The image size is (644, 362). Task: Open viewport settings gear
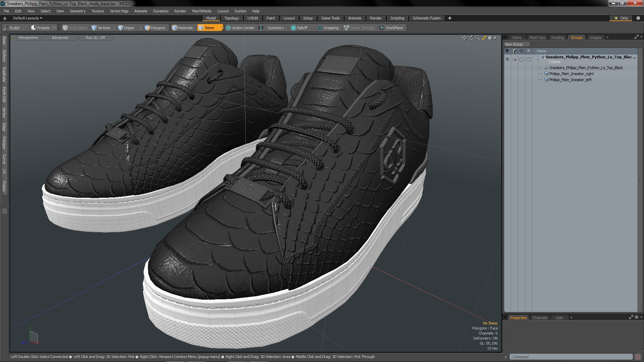pyautogui.click(x=490, y=38)
